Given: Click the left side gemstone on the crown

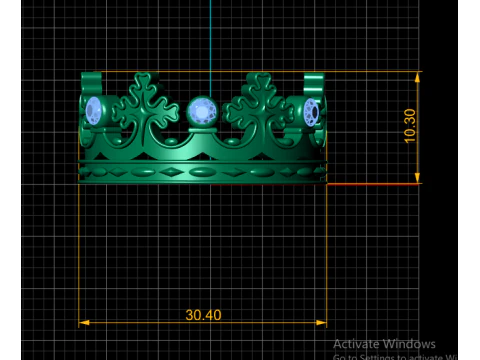Looking at the screenshot, I should pyautogui.click(x=93, y=111).
